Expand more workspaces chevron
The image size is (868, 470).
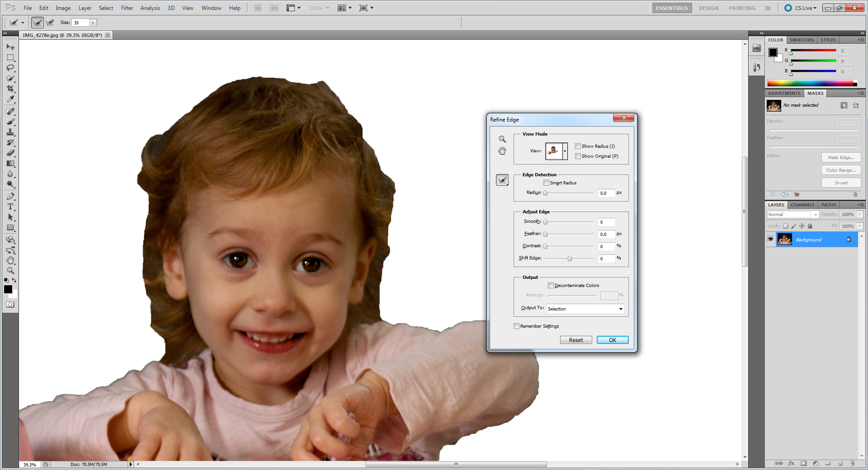pyautogui.click(x=768, y=8)
